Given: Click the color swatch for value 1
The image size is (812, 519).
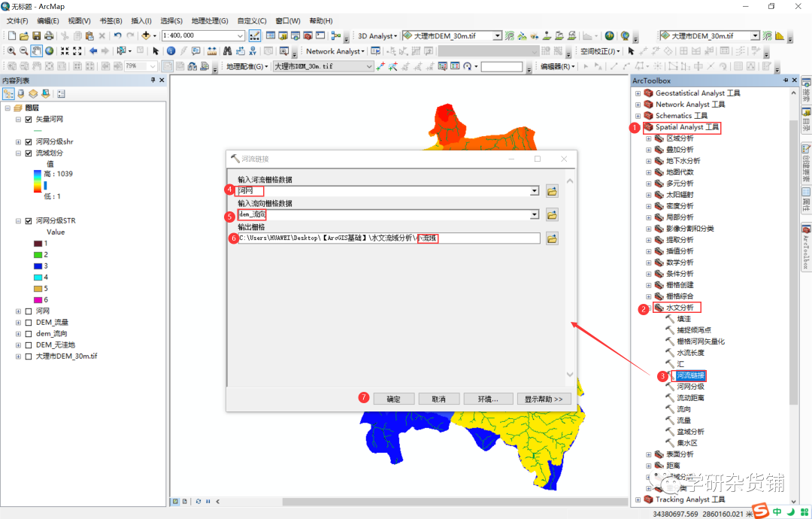Looking at the screenshot, I should [x=38, y=244].
